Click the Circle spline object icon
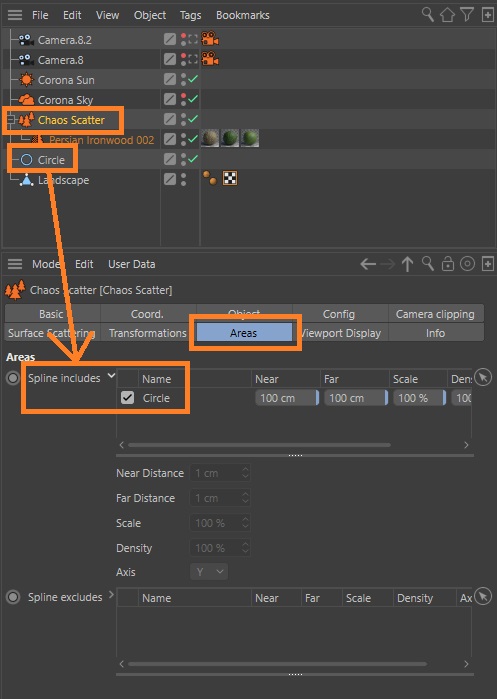Viewport: 497px width, 699px height. click(x=27, y=160)
